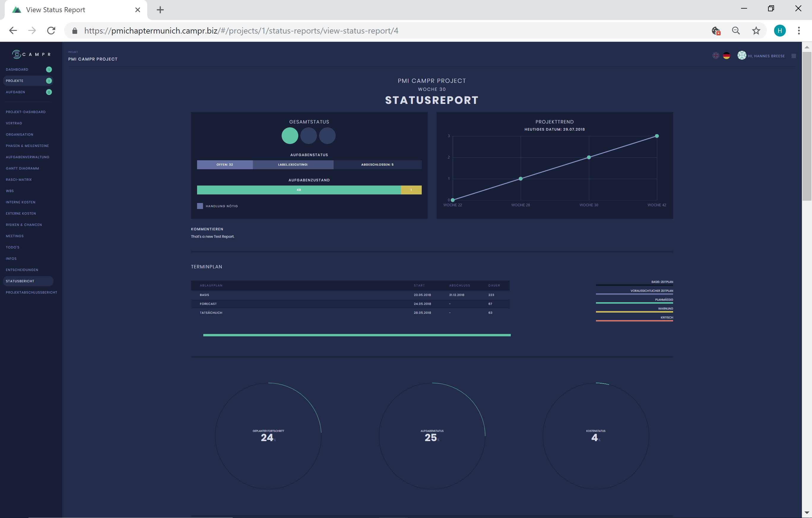The height and width of the screenshot is (518, 812).
Task: Click the padlock site info icon
Action: [75, 31]
